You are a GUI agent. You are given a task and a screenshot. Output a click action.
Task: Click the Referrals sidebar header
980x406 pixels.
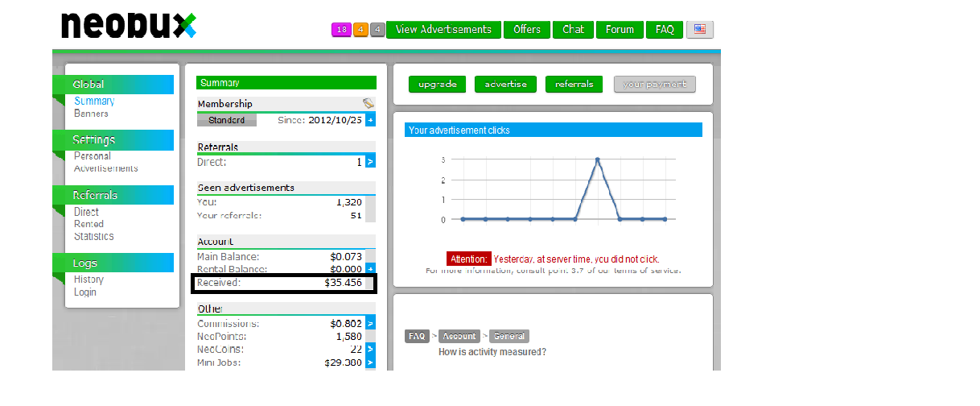(x=113, y=196)
